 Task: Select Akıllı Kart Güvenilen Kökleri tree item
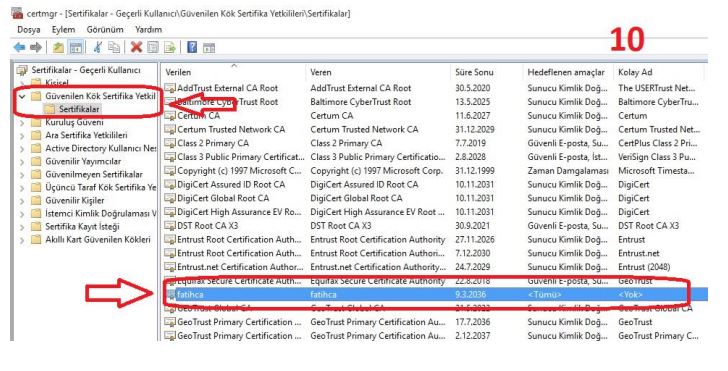coord(98,240)
